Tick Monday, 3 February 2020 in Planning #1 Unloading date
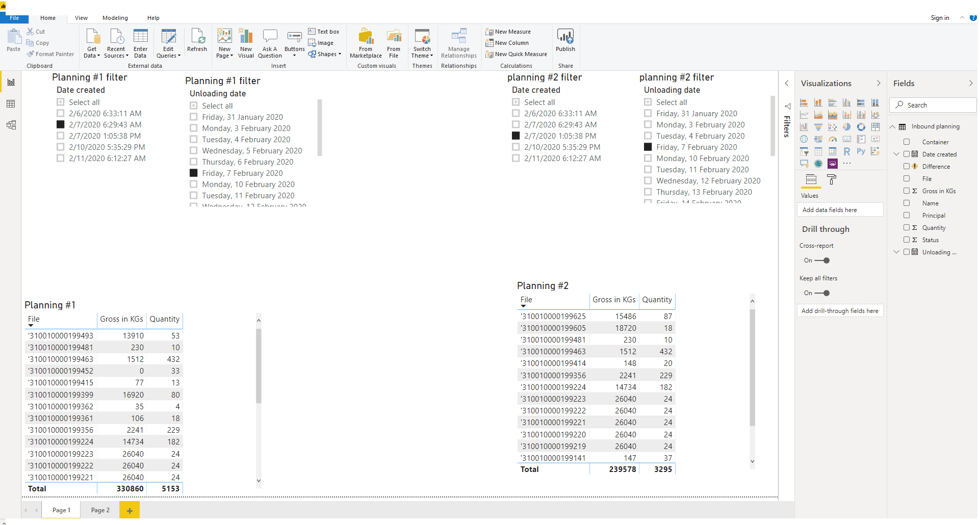 pyautogui.click(x=194, y=128)
